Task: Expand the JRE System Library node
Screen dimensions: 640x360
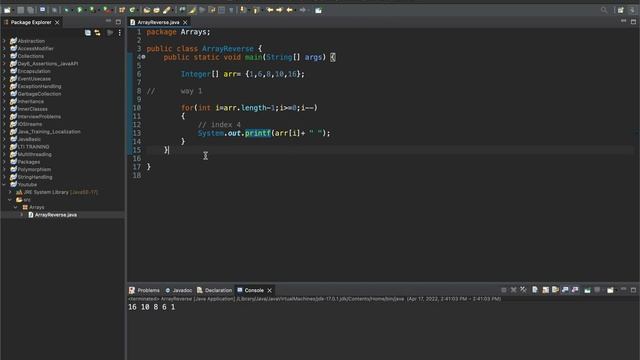Action: (x=11, y=192)
